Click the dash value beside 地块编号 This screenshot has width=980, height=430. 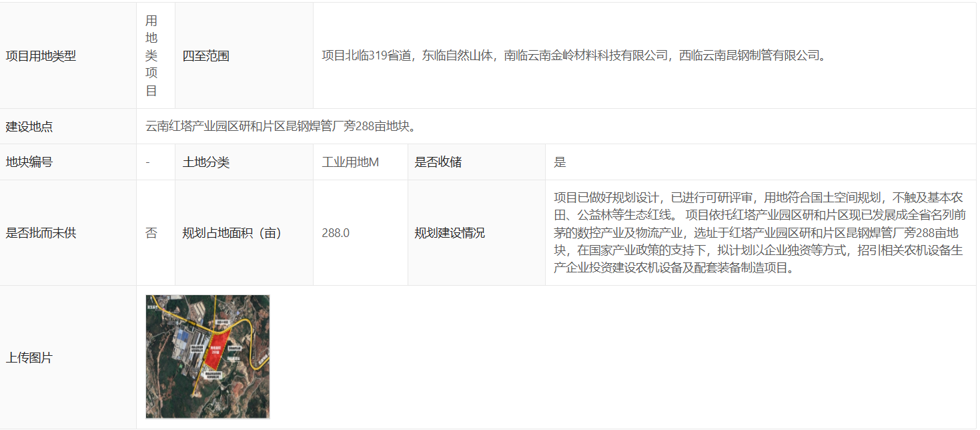[x=147, y=162]
